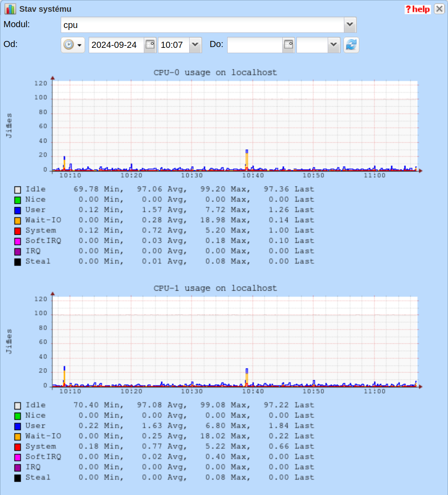Click the CPU-0 User blue swatch
Screen dimensions: 448x495
pyautogui.click(x=17, y=210)
